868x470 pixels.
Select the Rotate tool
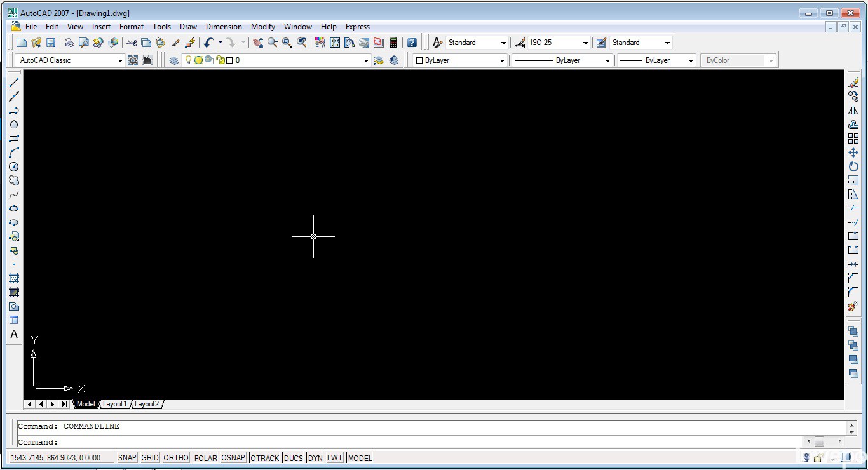tap(853, 166)
